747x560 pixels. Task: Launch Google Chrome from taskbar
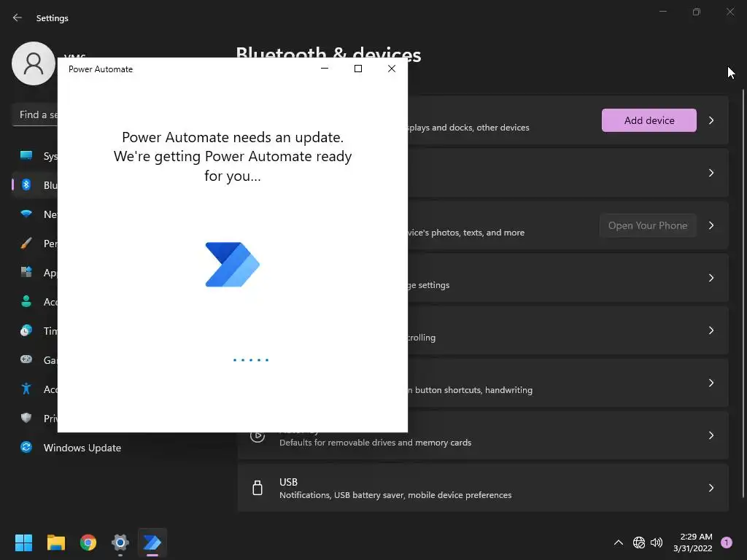tap(88, 542)
